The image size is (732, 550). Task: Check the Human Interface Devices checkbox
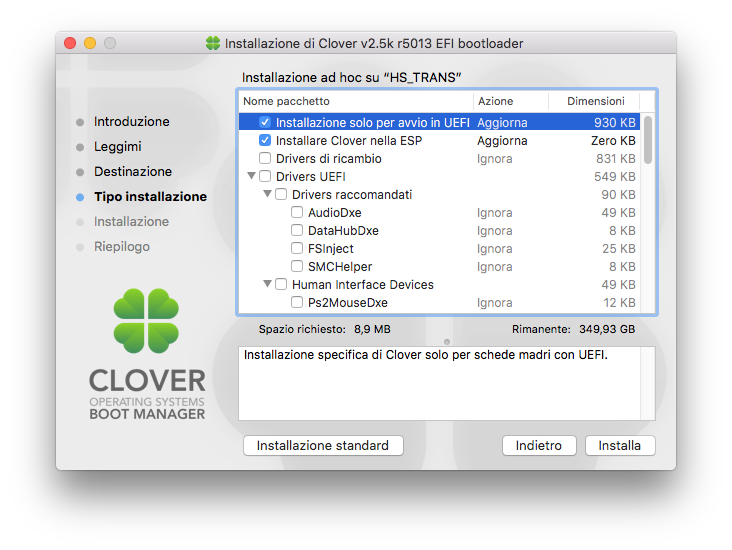pyautogui.click(x=281, y=284)
